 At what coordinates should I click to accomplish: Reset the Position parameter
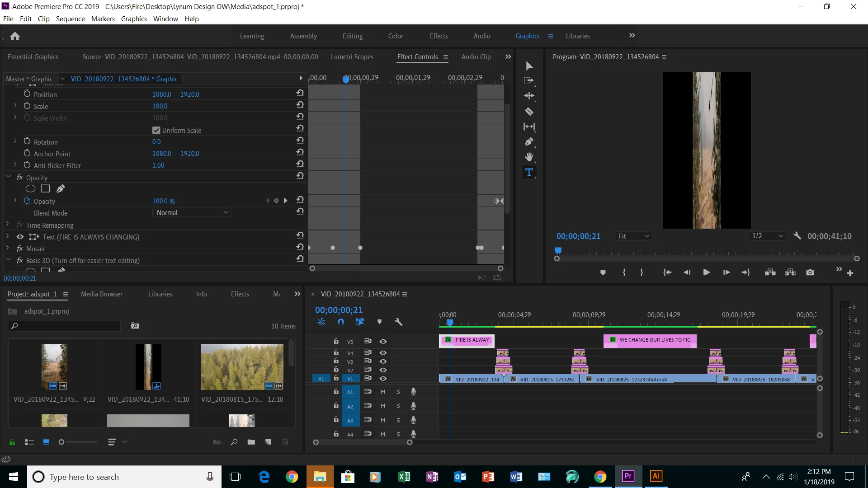coord(300,93)
